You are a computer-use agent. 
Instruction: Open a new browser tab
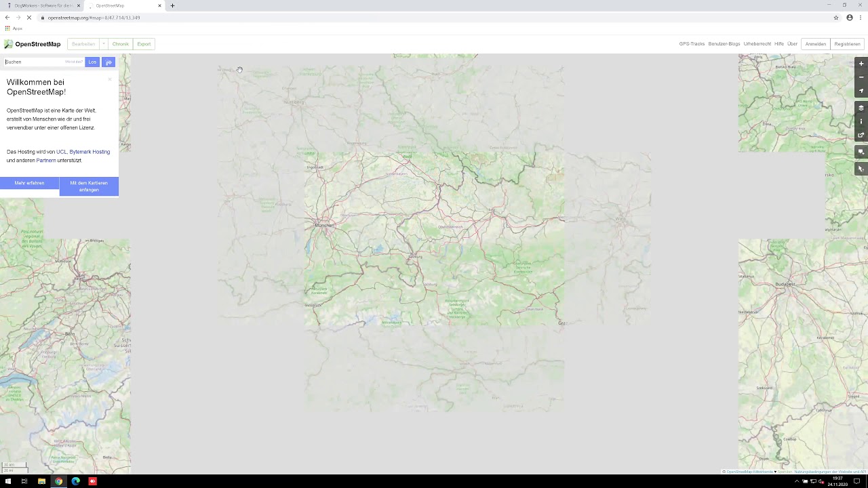(x=172, y=5)
